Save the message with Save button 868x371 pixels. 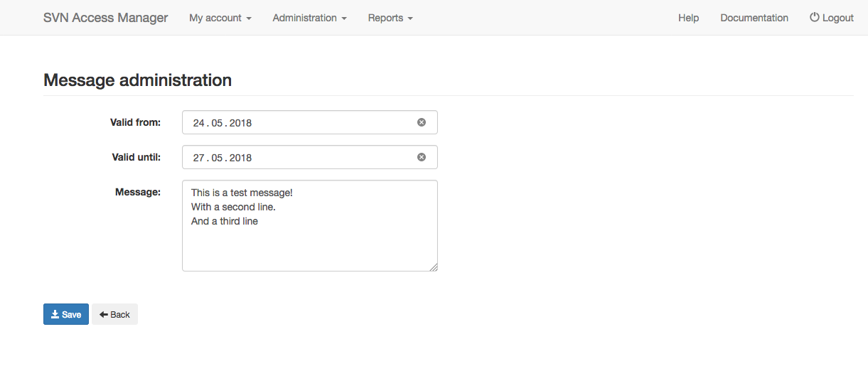tap(66, 314)
